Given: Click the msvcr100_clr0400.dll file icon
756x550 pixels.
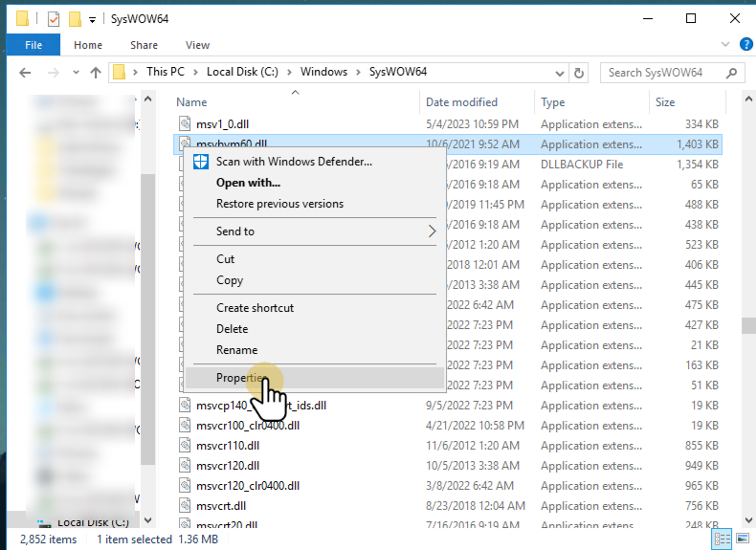Looking at the screenshot, I should [185, 425].
